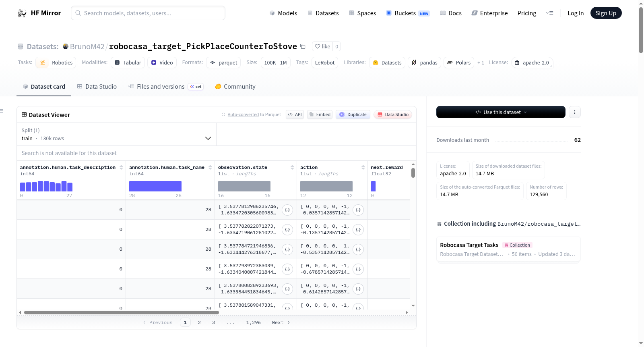
Task: Expand cell JSON in first action row
Action: (x=358, y=210)
